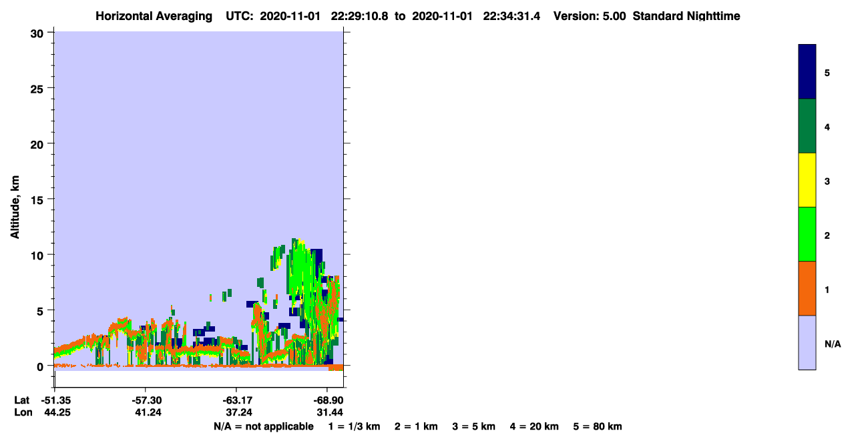The image size is (868, 445).
Task: Click the 15 altitude tick label
Action: (37, 199)
